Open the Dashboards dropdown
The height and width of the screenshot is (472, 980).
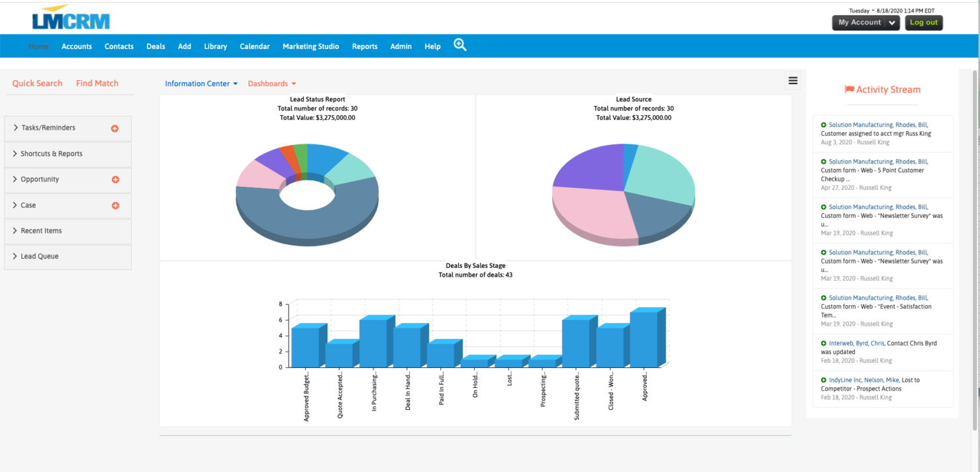pyautogui.click(x=271, y=83)
